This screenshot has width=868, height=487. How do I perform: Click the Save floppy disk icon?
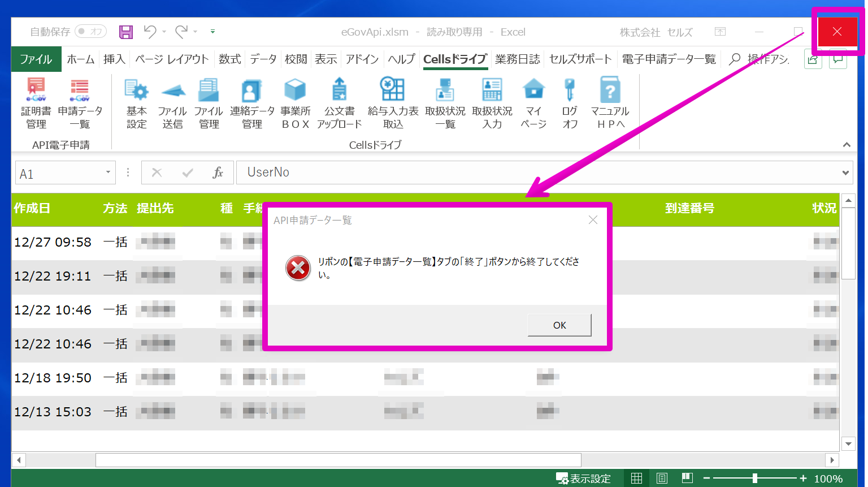(x=126, y=32)
